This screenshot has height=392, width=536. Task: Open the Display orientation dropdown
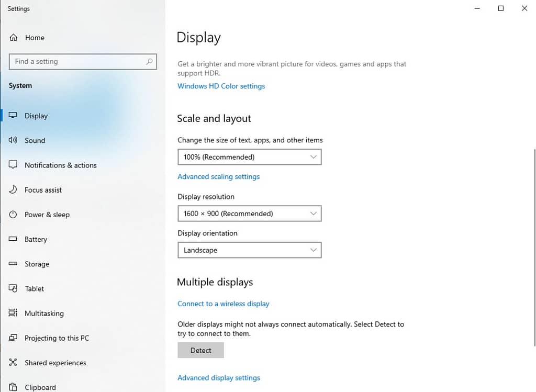(x=250, y=250)
